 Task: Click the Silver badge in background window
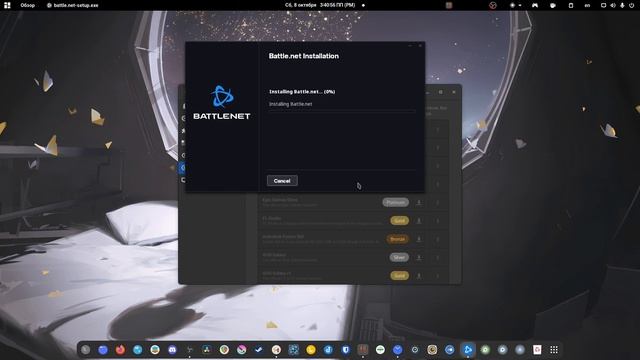[399, 258]
